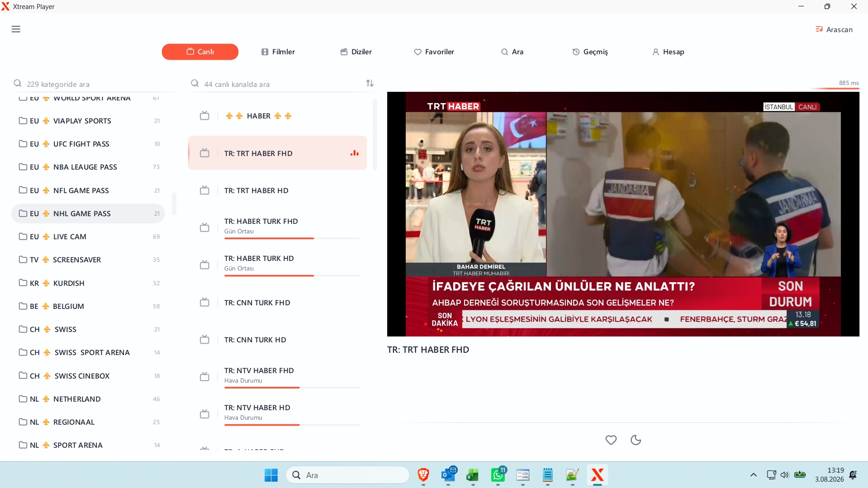Play the TR: CNN TURK FHD channel
Viewport: 868px width, 488px height.
tap(277, 303)
